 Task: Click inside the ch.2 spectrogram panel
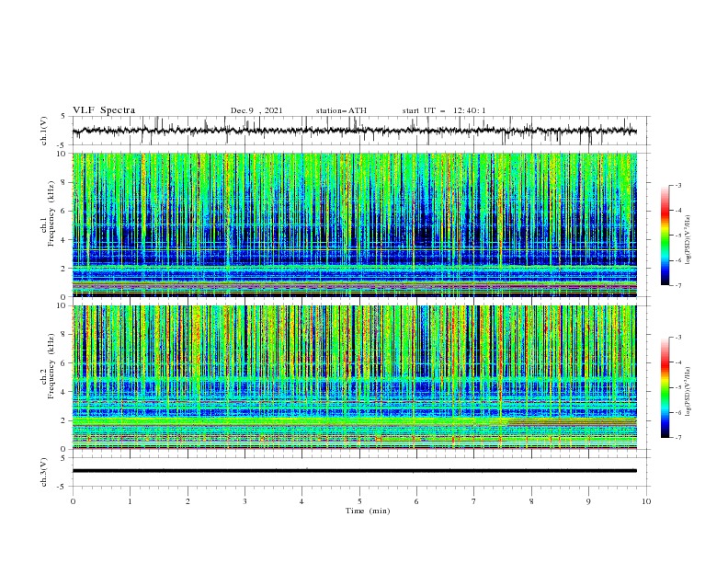354,377
